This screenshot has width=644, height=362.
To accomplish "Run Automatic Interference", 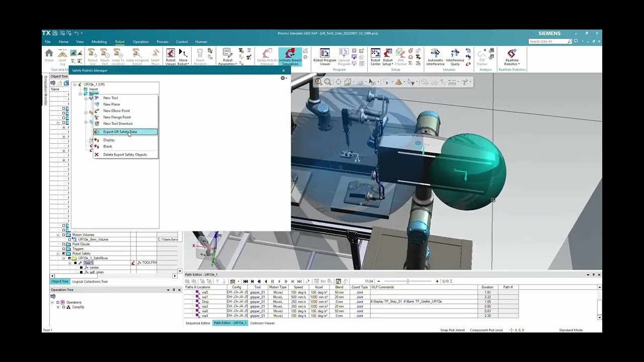I will pyautogui.click(x=435, y=57).
